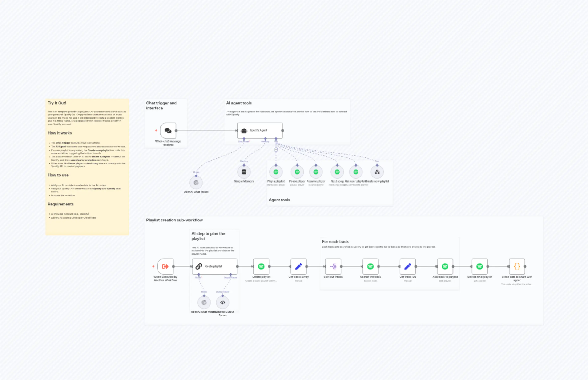
Task: Click the Simple Memory node
Action: [x=244, y=172]
